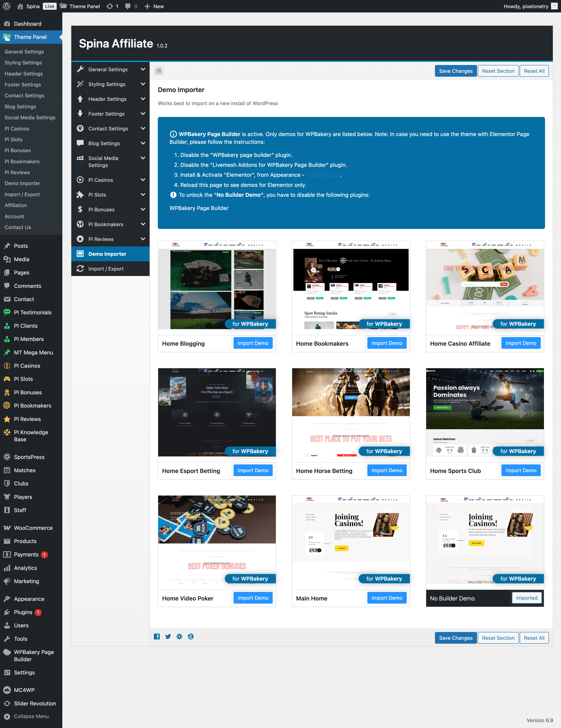The height and width of the screenshot is (728, 561).
Task: Expand General Settings section arrow
Action: click(x=143, y=69)
